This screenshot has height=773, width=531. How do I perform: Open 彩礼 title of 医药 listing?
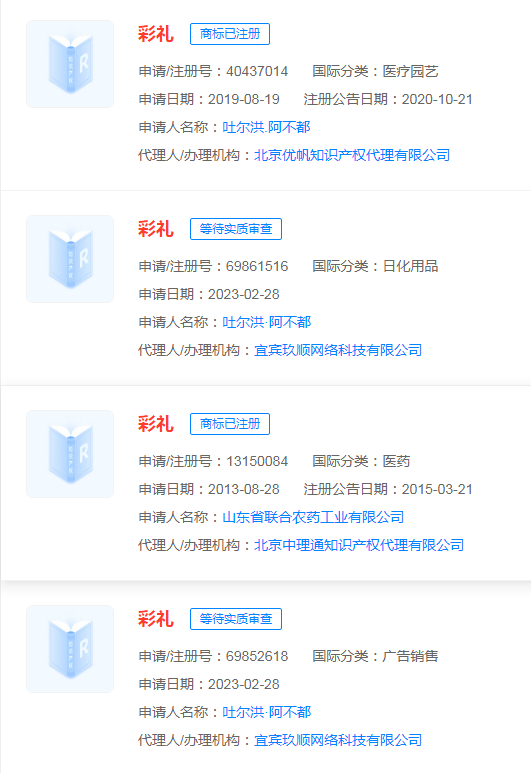[156, 424]
